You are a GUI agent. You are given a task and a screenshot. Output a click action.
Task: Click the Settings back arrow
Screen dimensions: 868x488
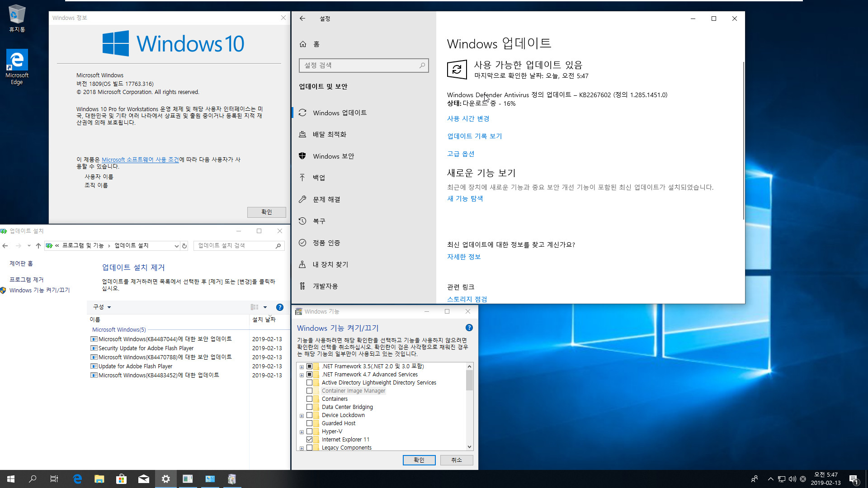coord(302,19)
